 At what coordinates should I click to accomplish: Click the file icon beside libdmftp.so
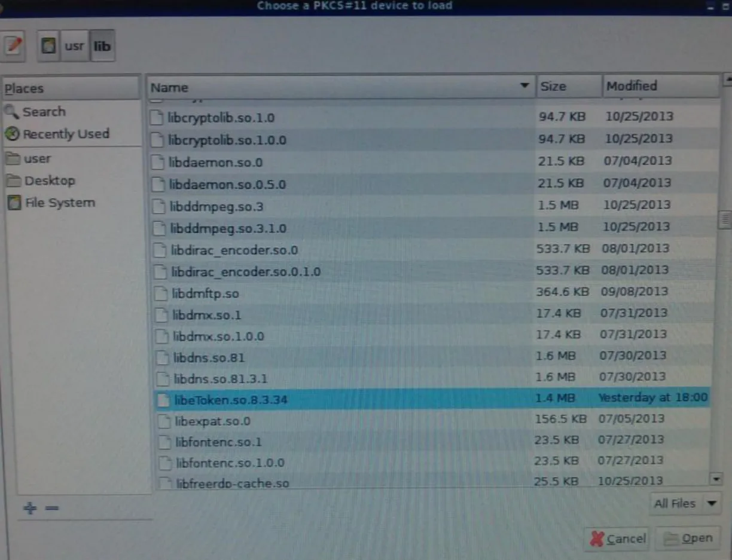pyautogui.click(x=161, y=293)
